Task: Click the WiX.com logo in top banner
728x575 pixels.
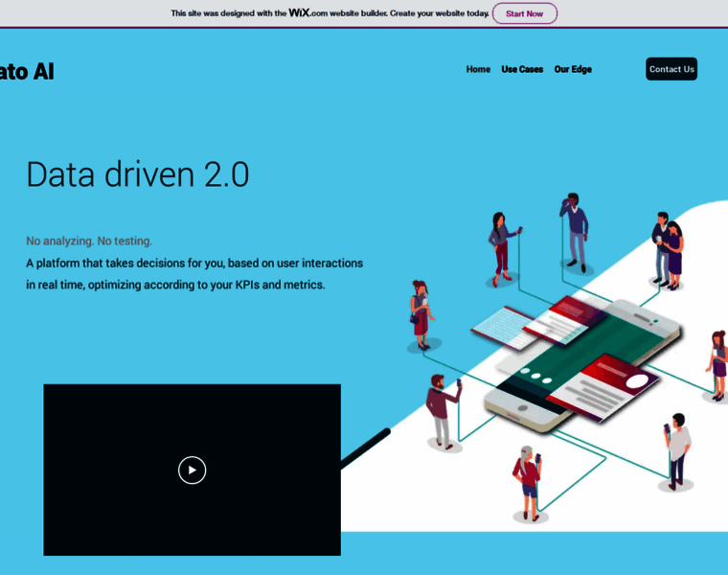Action: point(307,12)
